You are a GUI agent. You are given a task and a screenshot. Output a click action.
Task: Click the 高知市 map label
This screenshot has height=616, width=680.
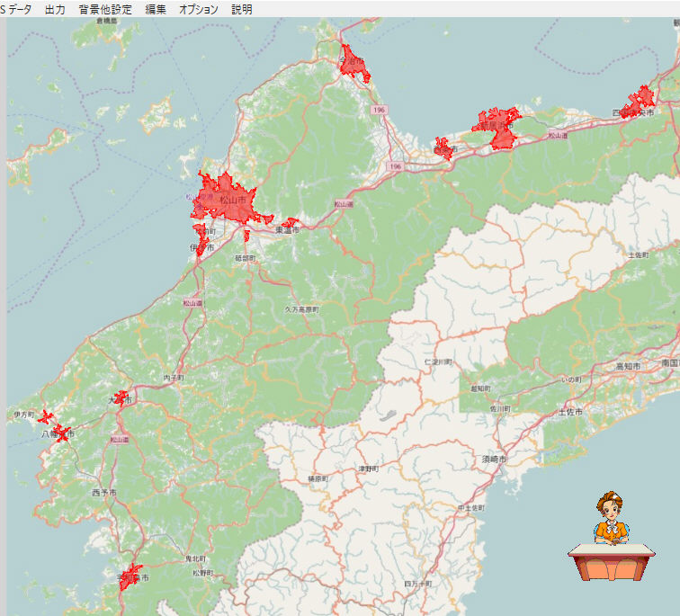627,368
